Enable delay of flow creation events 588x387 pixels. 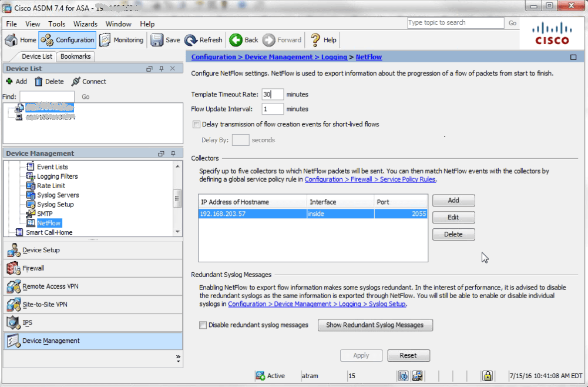196,124
